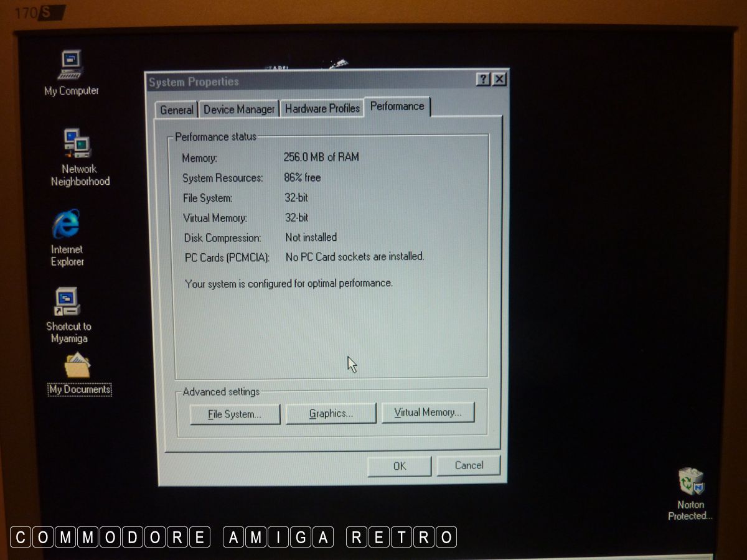The width and height of the screenshot is (747, 560).
Task: Click the optimal performance status message
Action: click(x=289, y=283)
